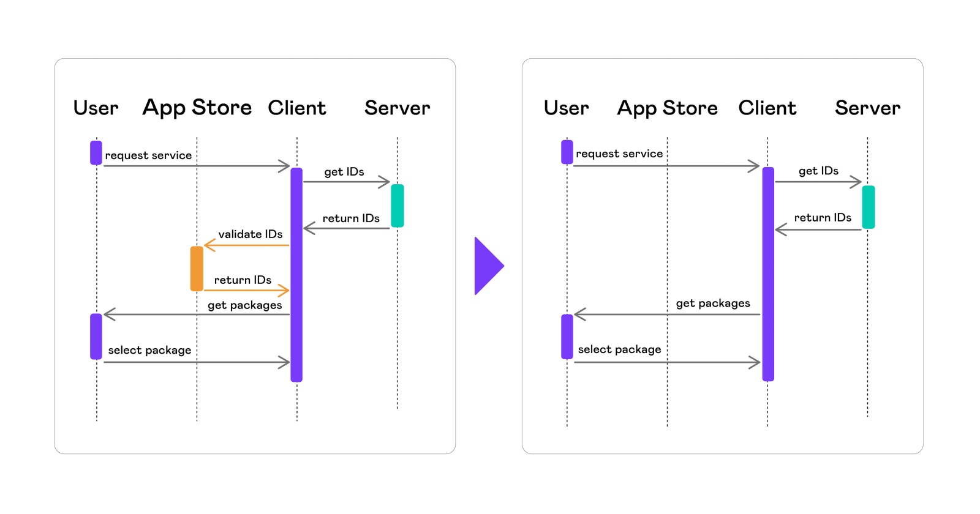The image size is (980, 514).
Task: Click the App Store heading in the left diagram
Action: pos(197,108)
